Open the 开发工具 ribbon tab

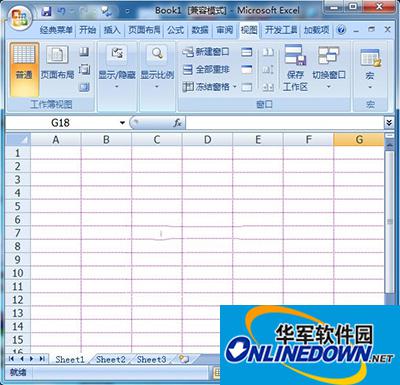tap(281, 30)
